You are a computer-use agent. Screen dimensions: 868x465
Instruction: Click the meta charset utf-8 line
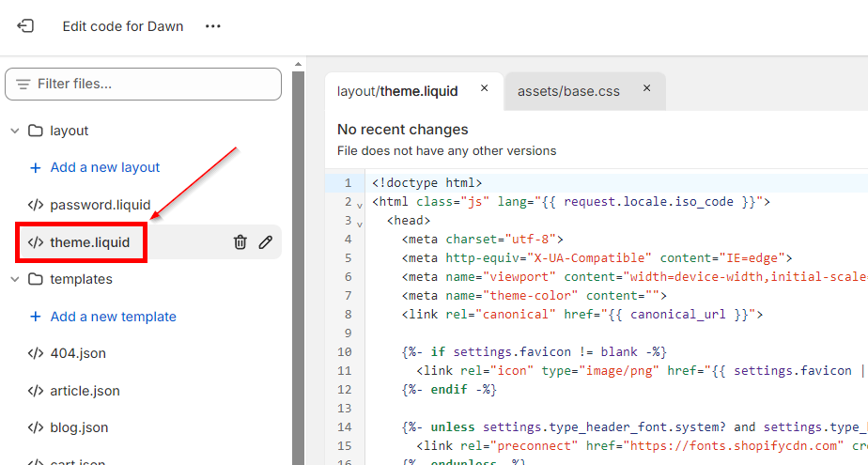482,240
